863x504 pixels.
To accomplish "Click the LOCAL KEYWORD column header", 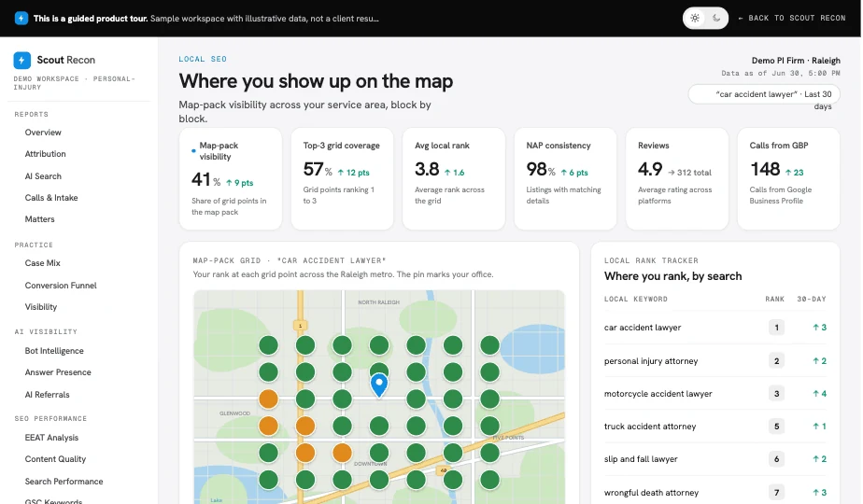I will (x=636, y=299).
